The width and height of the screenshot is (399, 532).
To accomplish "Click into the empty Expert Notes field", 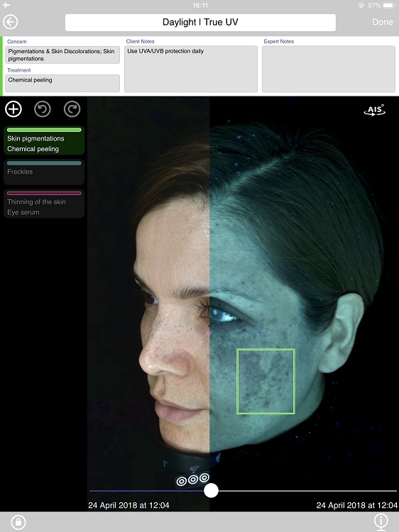I will tap(329, 69).
